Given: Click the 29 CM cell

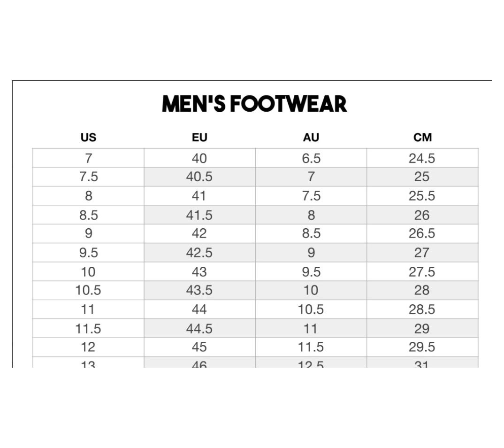Looking at the screenshot, I should (x=422, y=329).
